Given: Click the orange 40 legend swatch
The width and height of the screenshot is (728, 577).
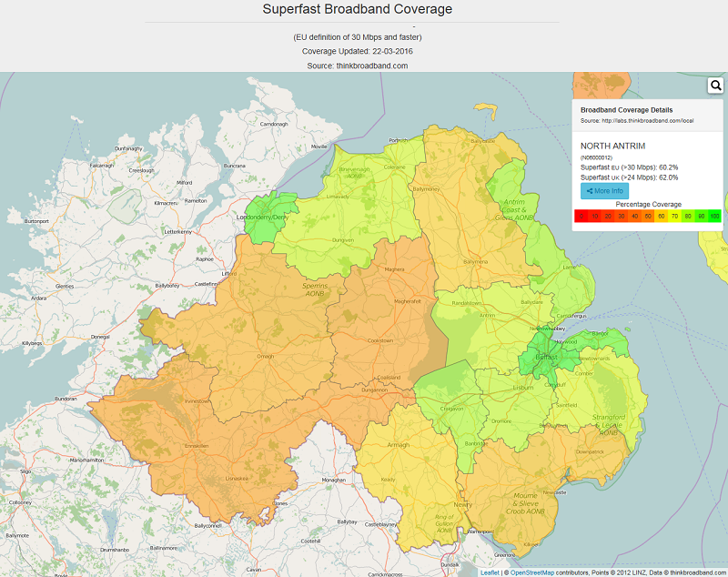Looking at the screenshot, I should (634, 217).
